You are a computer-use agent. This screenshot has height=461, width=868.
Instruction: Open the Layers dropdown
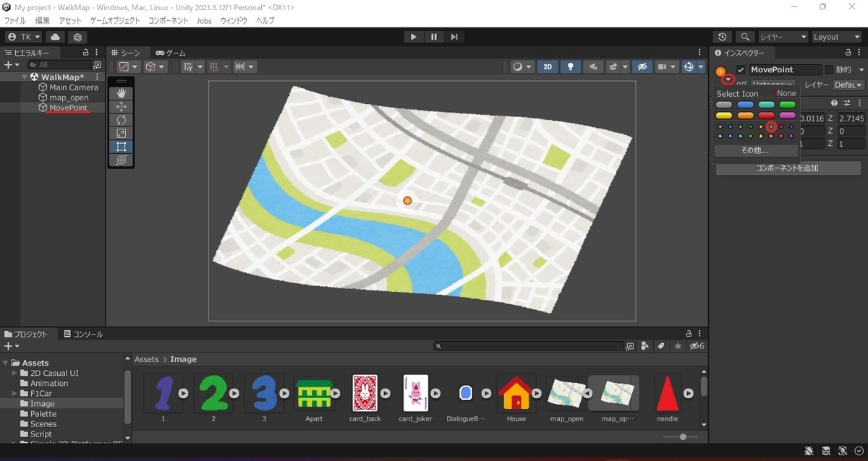(x=783, y=37)
